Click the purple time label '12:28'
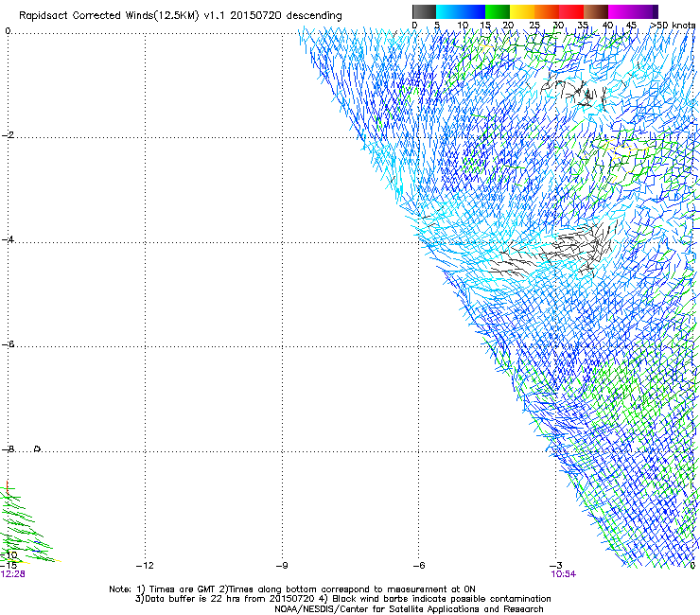The image size is (700, 615). pos(12,574)
